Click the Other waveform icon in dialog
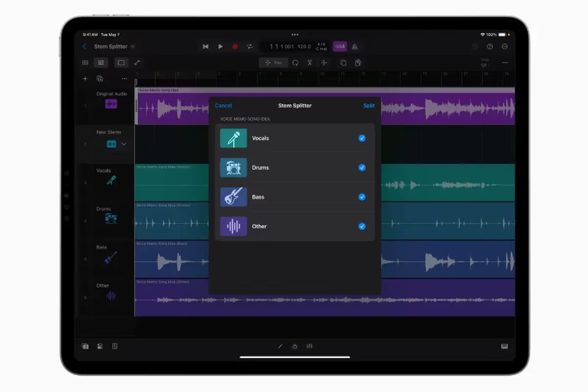Viewport: 588px width, 392px height. pyautogui.click(x=233, y=226)
